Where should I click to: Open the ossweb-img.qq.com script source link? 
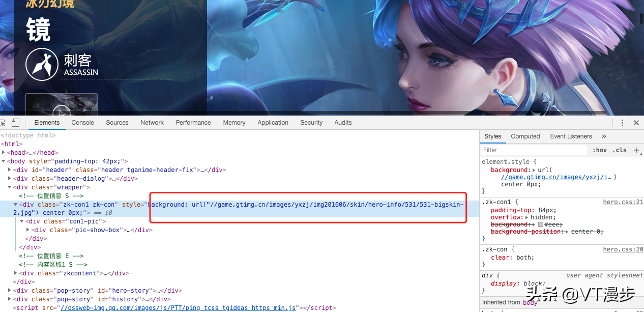tap(178, 308)
